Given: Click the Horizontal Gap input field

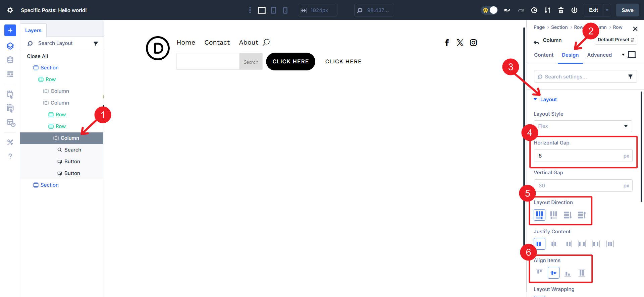Looking at the screenshot, I should 579,156.
